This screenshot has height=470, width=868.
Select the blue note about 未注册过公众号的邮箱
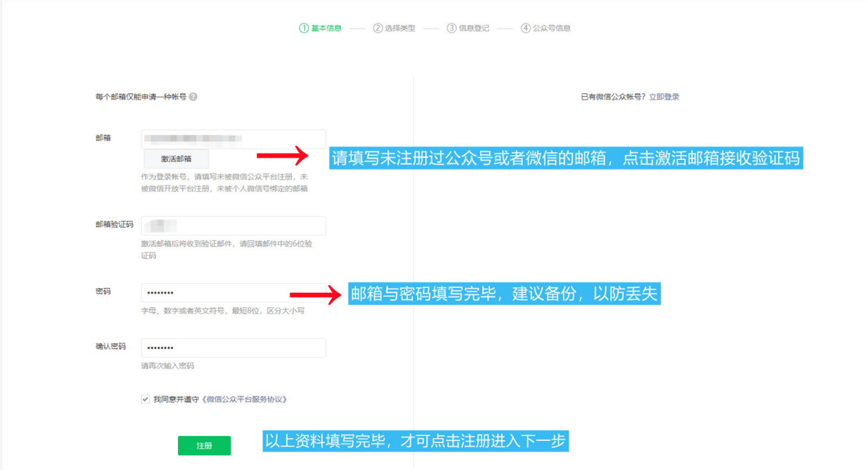point(566,159)
